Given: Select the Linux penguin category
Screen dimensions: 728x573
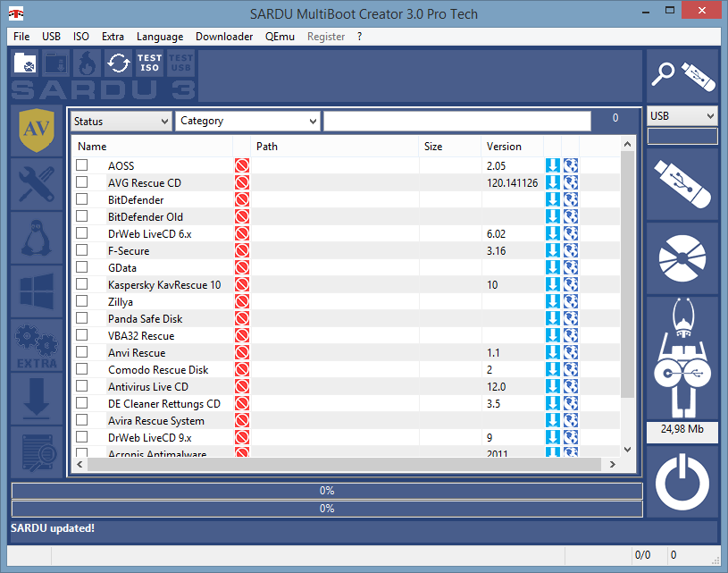Looking at the screenshot, I should click(x=37, y=238).
